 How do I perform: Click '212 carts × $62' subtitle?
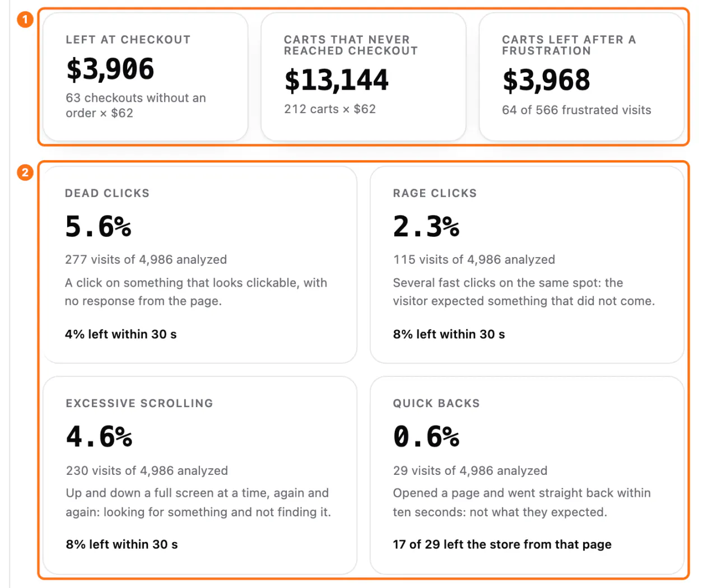pos(330,109)
